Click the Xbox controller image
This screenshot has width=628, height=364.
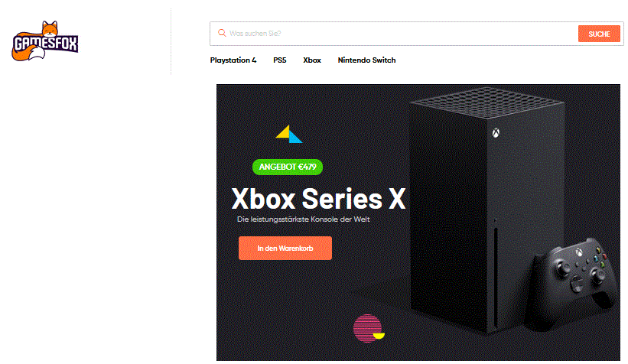(x=572, y=281)
